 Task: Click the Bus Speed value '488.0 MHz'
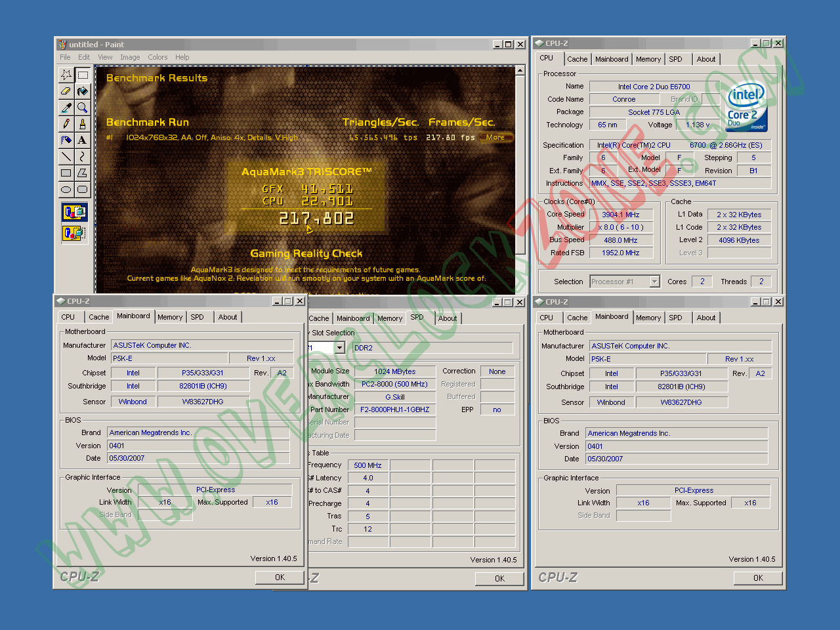click(x=621, y=240)
